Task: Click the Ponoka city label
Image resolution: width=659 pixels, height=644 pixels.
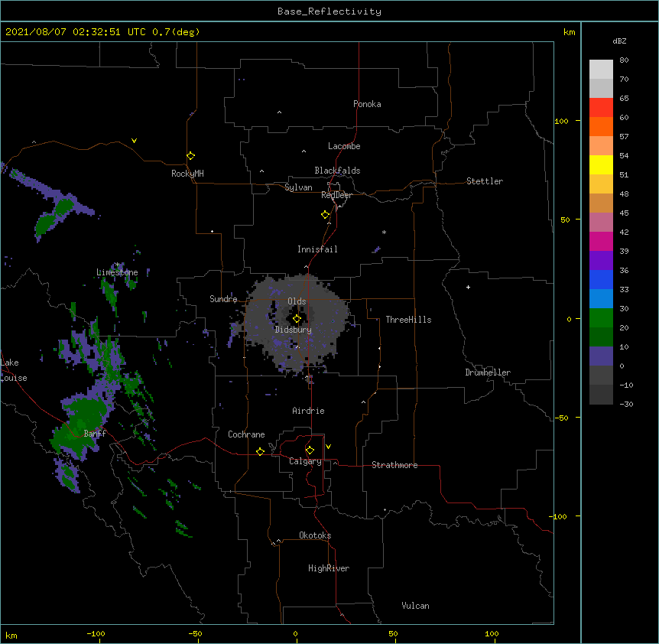Action: pyautogui.click(x=367, y=104)
